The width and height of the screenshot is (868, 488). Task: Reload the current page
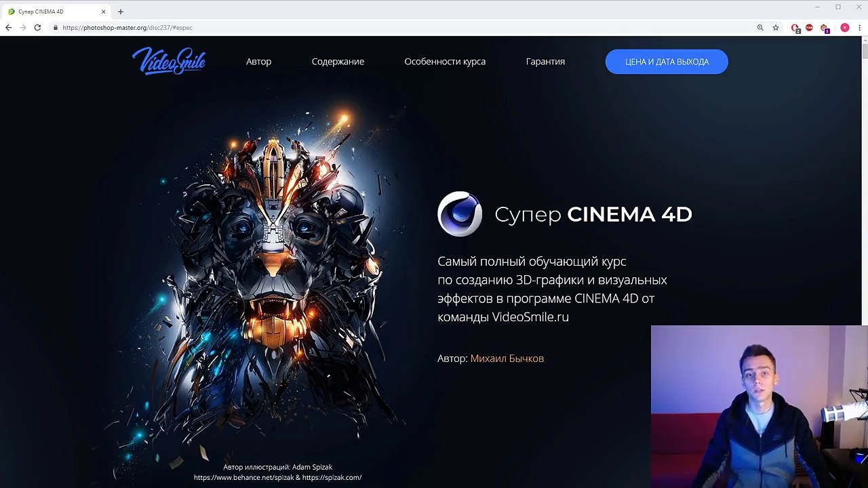(38, 28)
